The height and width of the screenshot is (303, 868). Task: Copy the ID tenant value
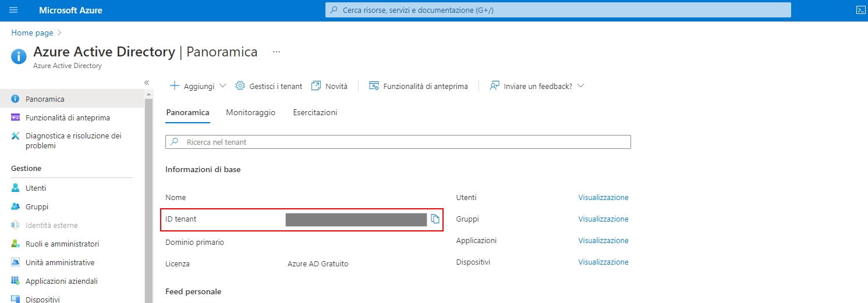[435, 219]
